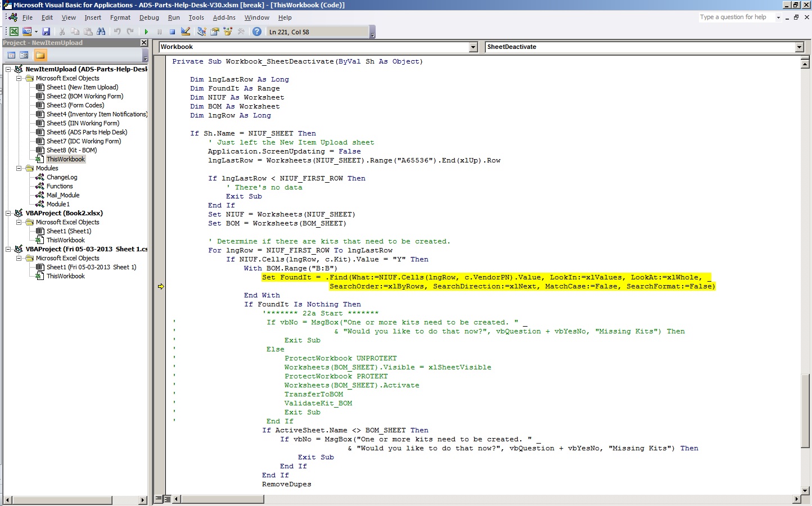This screenshot has height=506, width=812.
Task: Click the RemoveDupes line in code
Action: pos(286,484)
